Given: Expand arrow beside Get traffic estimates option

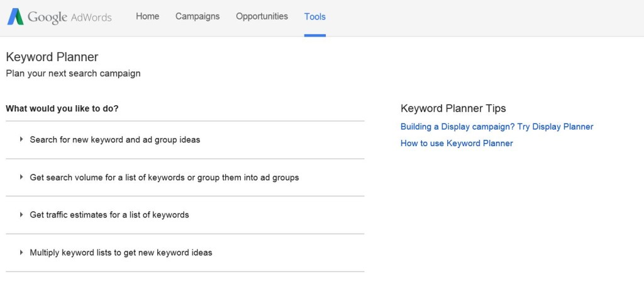Looking at the screenshot, I should (x=21, y=215).
